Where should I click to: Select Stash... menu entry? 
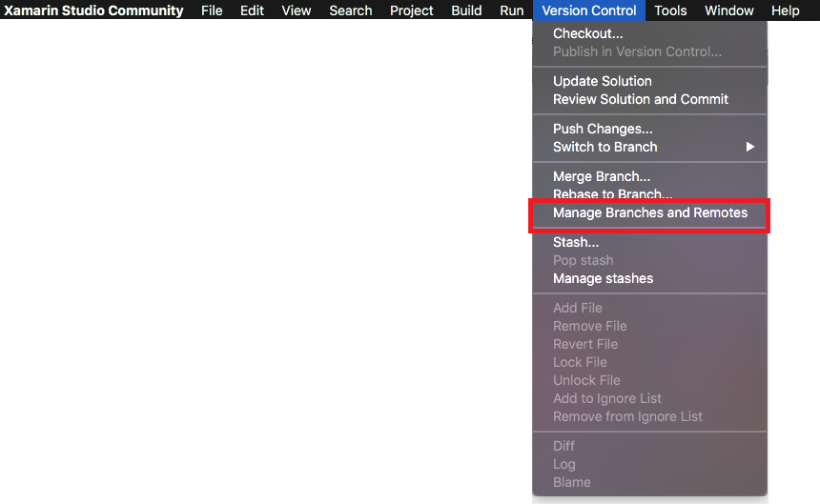tap(649, 242)
